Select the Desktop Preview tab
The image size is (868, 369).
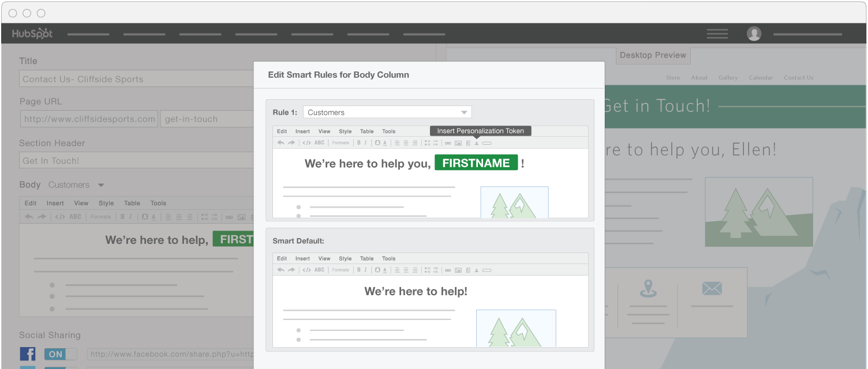[x=653, y=55]
